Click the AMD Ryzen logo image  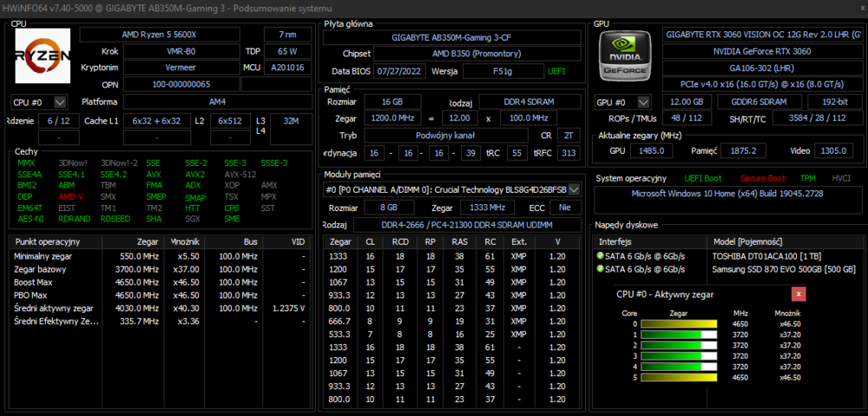(43, 56)
